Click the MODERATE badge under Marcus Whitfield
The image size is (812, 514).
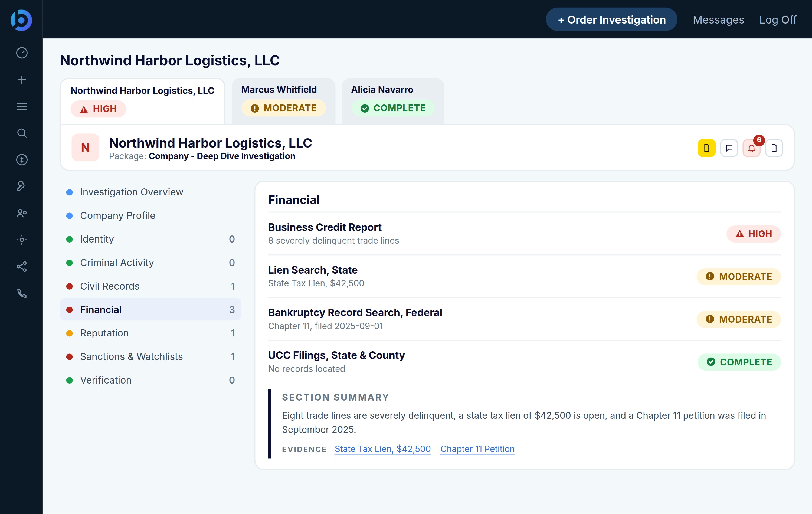(x=283, y=108)
